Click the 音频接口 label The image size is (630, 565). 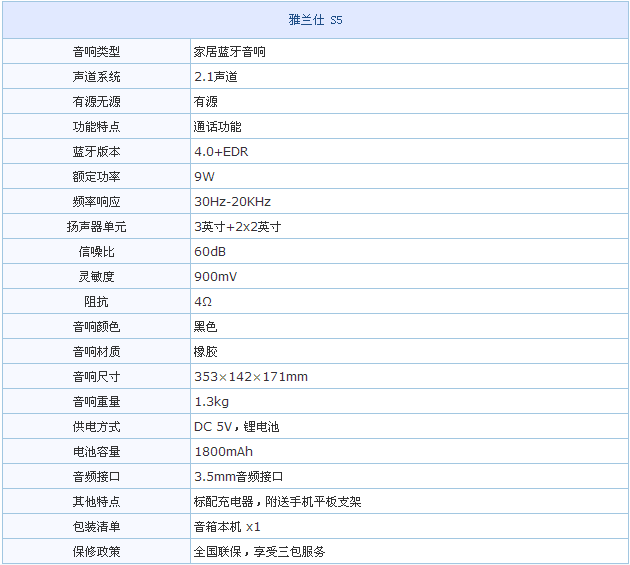[96, 477]
